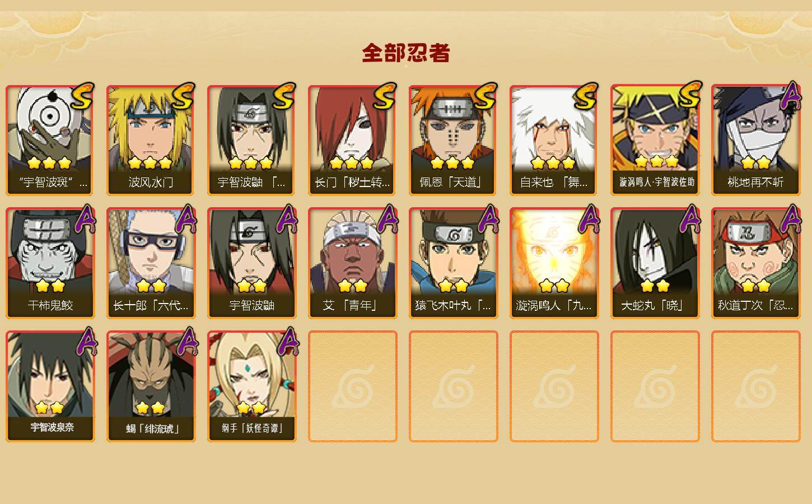812x504 pixels.
Task: Choose the 蝎「绯流琥」 card
Action: tap(151, 386)
